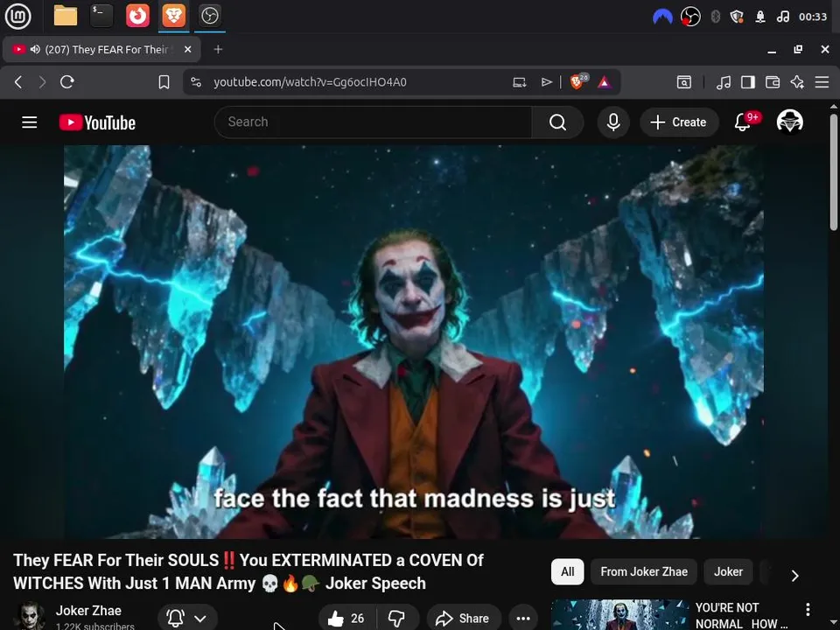Show next filter chips arrow

[x=795, y=575]
